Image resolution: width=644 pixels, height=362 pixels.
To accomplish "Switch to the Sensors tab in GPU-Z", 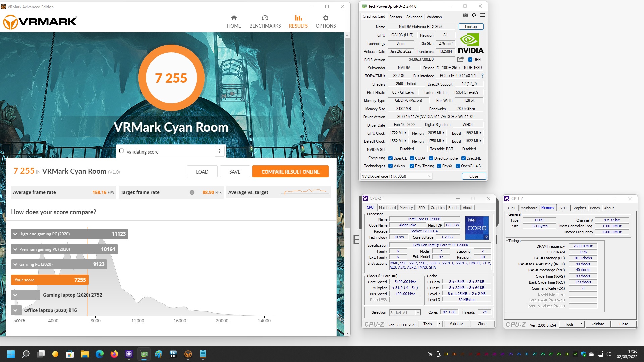I will (395, 17).
